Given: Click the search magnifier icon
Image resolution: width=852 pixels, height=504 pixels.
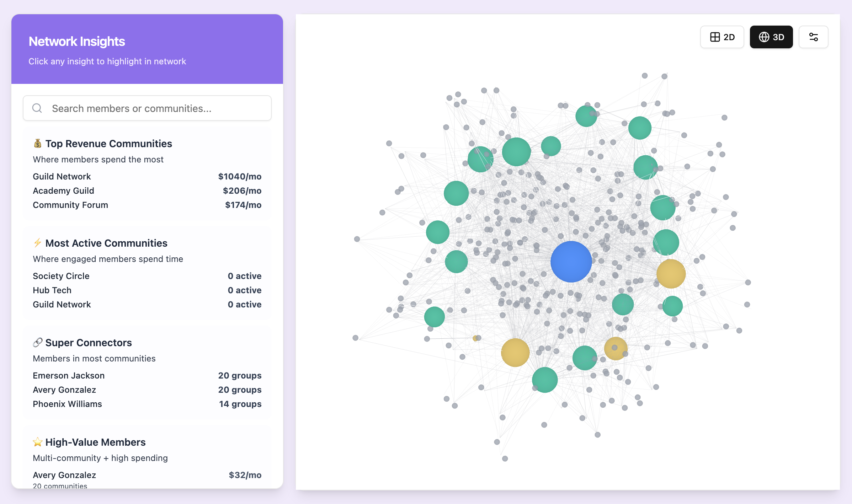Looking at the screenshot, I should click(37, 108).
